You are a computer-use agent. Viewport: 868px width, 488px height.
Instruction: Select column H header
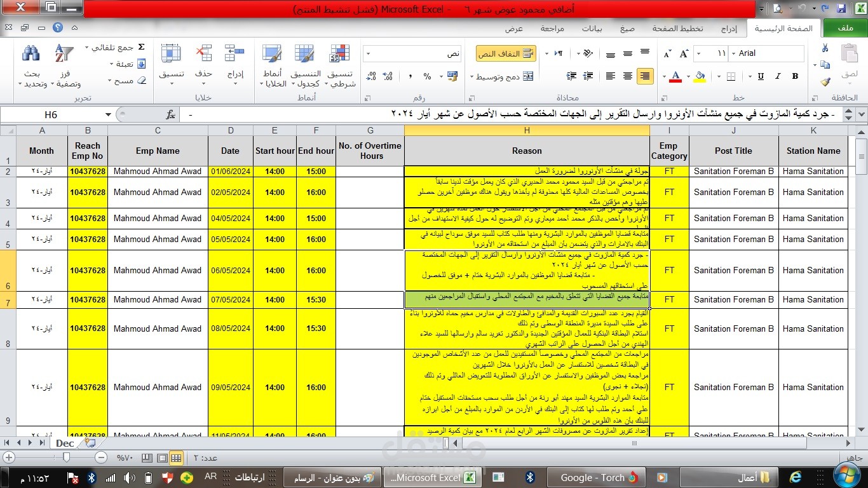tap(527, 130)
